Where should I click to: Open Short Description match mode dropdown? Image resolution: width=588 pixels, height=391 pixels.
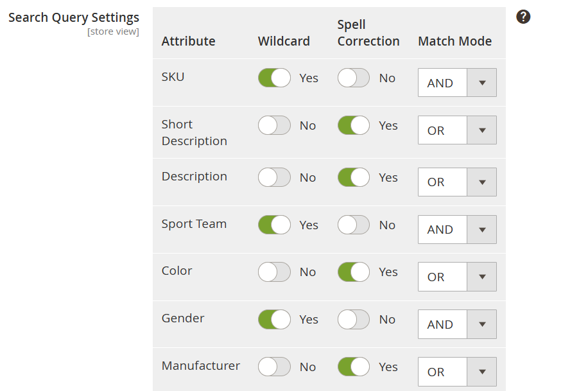click(x=457, y=131)
